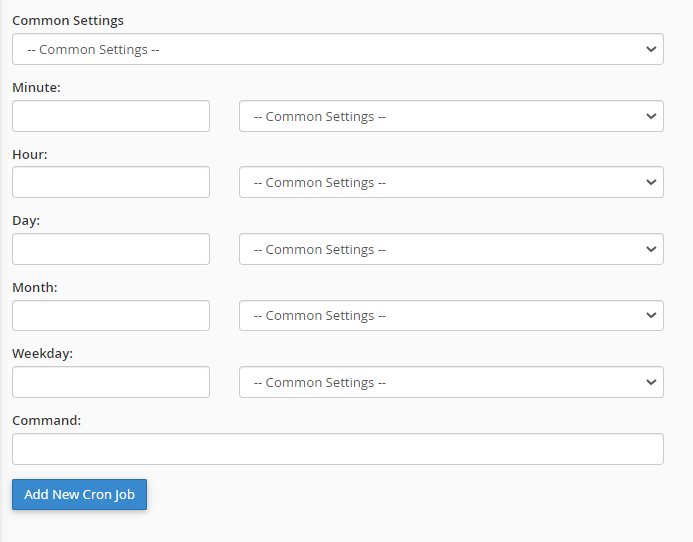Click the Common Settings heading label
This screenshot has height=542, width=693.
(68, 21)
